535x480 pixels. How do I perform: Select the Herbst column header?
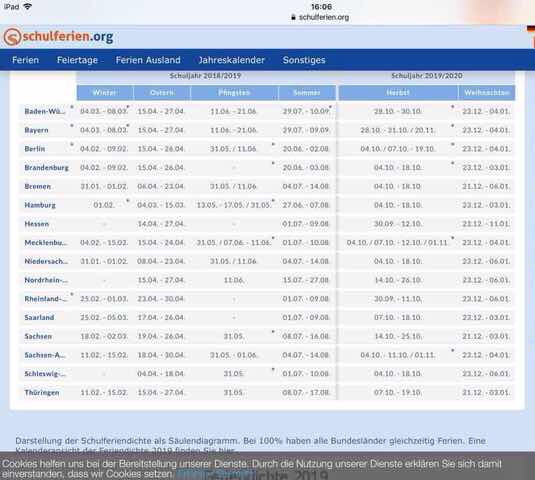398,93
